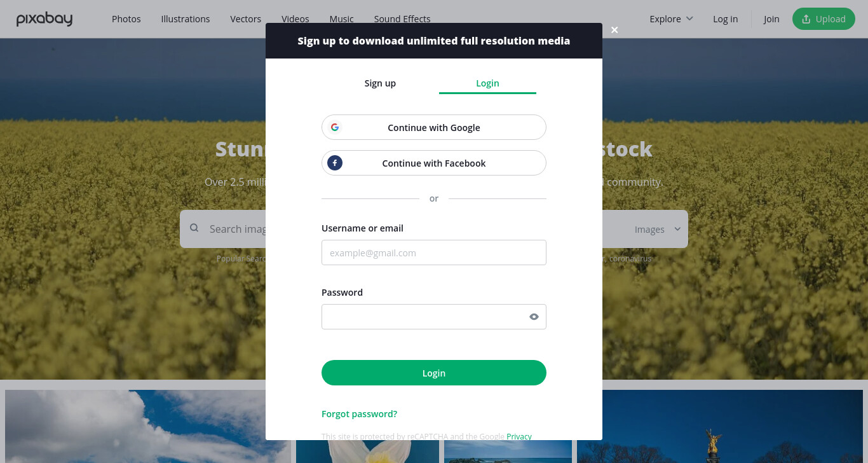The height and width of the screenshot is (463, 868).
Task: Click the upload arrow icon
Action: [x=806, y=19]
